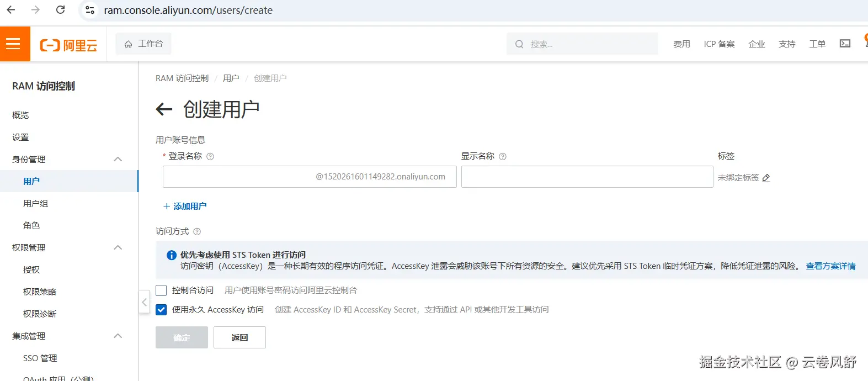The height and width of the screenshot is (381, 868).
Task: Click the 登录名称 input field
Action: [x=310, y=177]
